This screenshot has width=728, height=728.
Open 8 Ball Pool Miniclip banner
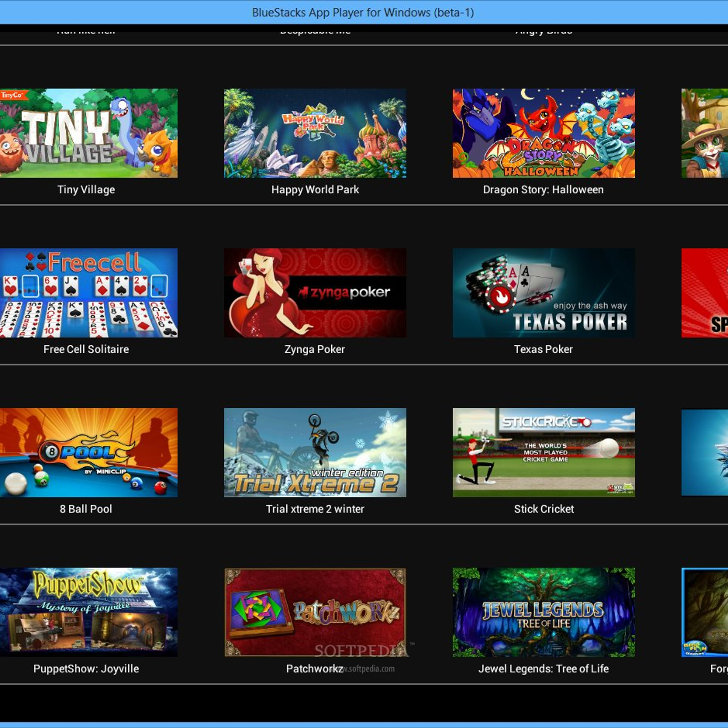coord(89,452)
